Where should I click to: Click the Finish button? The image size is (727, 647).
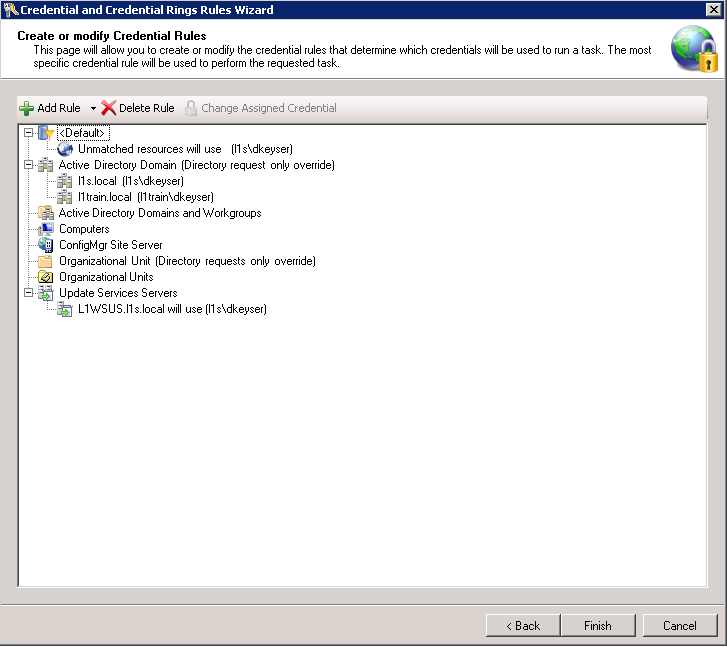[x=598, y=626]
